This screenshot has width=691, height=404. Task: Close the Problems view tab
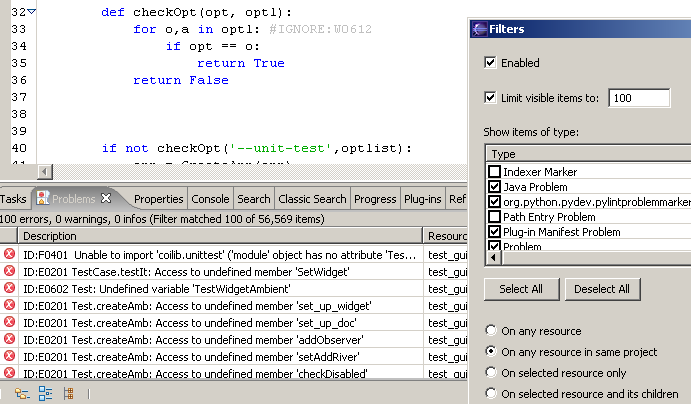tap(106, 199)
